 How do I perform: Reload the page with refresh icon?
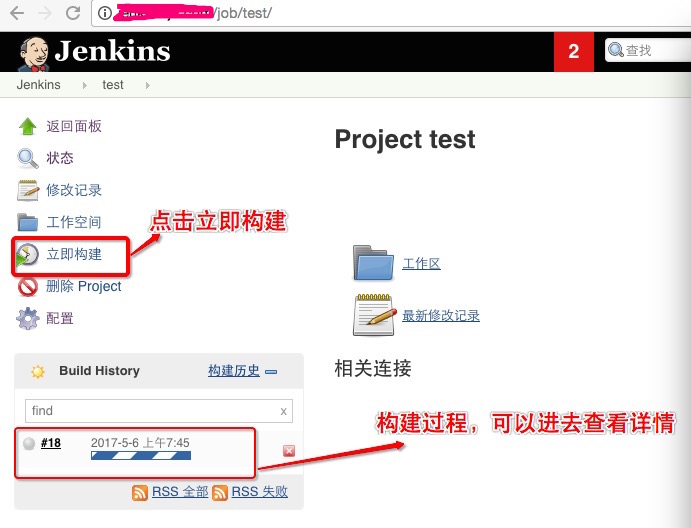click(x=73, y=13)
